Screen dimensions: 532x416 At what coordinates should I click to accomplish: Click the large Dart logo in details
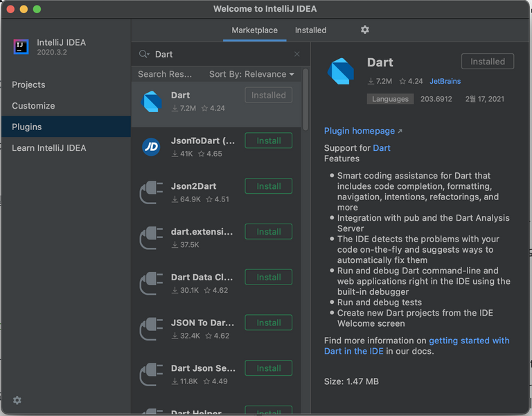(341, 71)
